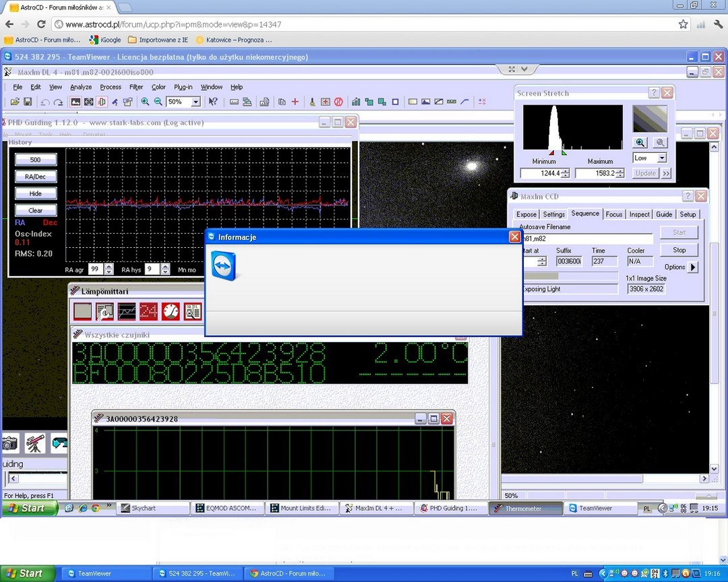This screenshot has height=582, width=728.
Task: Click the Save disk icon in MaxIm DL toolbar
Action: (x=28, y=102)
